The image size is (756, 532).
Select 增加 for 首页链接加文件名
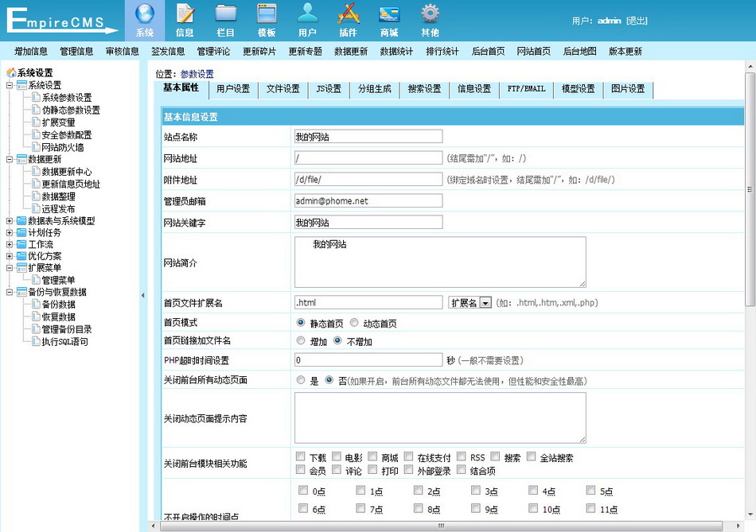(x=301, y=340)
